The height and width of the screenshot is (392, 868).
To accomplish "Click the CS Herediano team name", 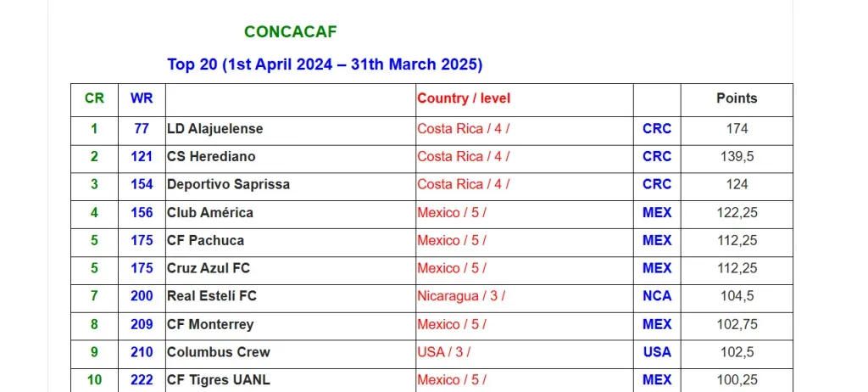I will tap(211, 157).
